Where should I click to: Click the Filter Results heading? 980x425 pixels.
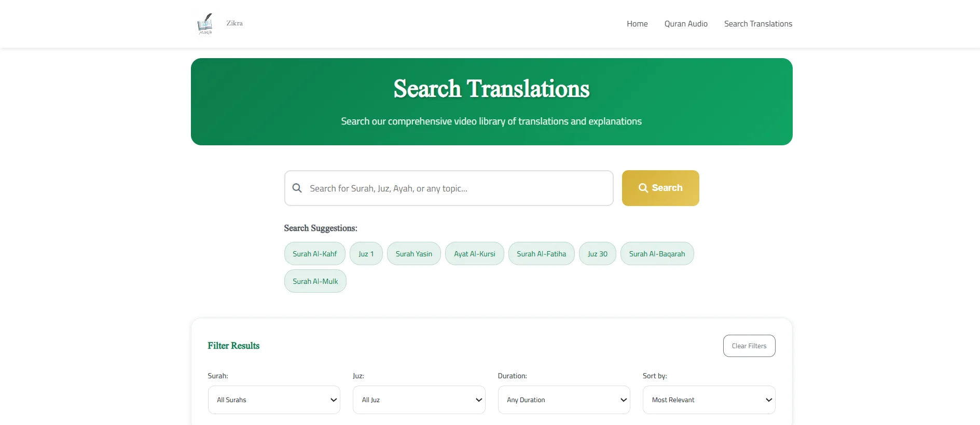233,346
